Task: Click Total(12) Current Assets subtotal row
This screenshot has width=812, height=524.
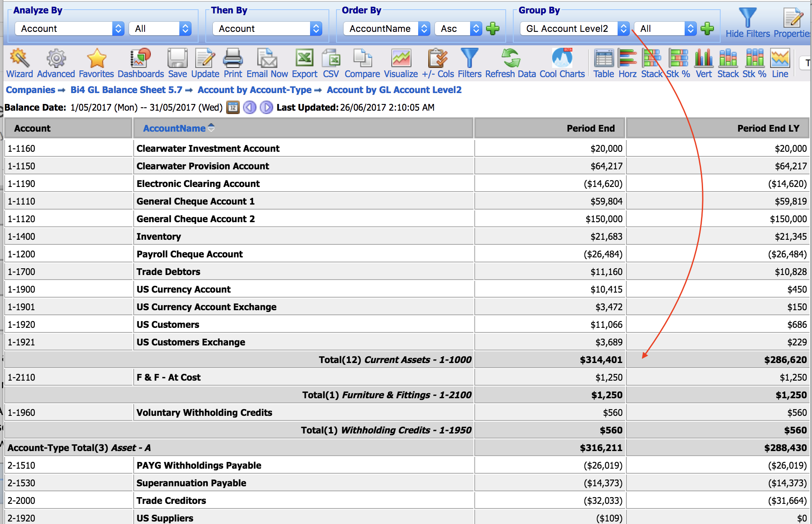Action: point(406,360)
